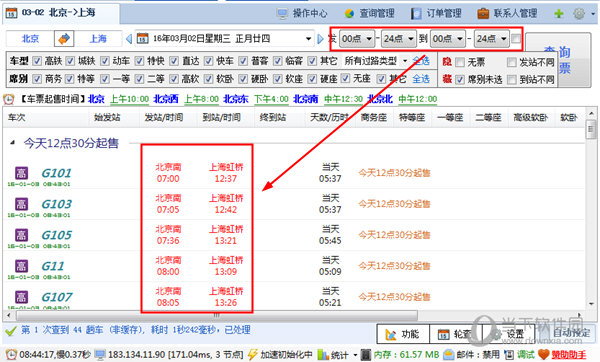Click 全选 link in seat class row
The image size is (600, 362).
click(x=421, y=79)
